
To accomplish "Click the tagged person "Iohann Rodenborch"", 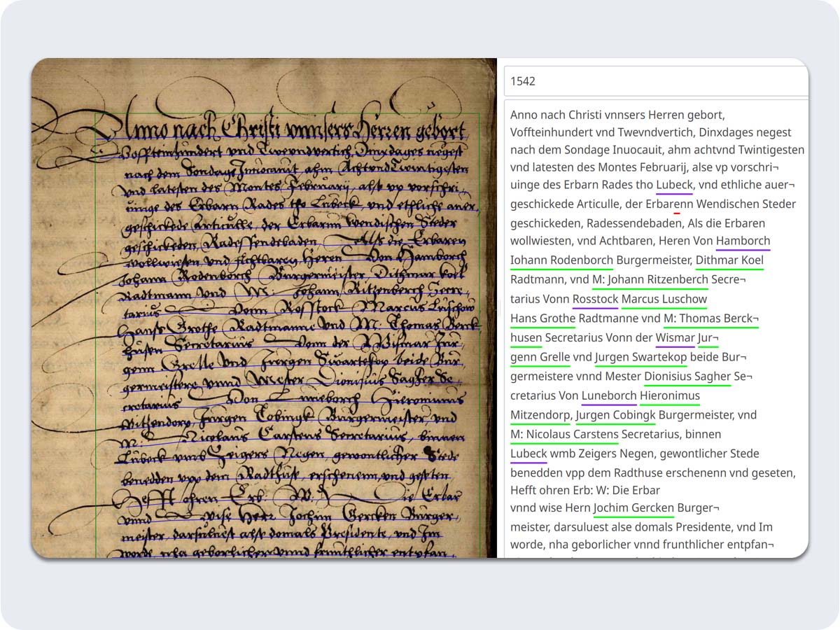I will click(x=561, y=260).
